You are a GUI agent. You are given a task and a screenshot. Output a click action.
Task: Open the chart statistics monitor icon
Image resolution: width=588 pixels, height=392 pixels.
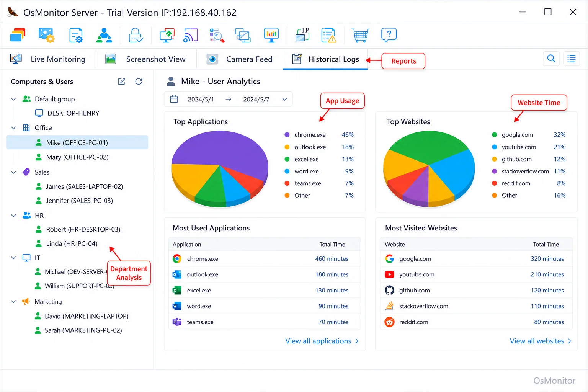(x=271, y=35)
